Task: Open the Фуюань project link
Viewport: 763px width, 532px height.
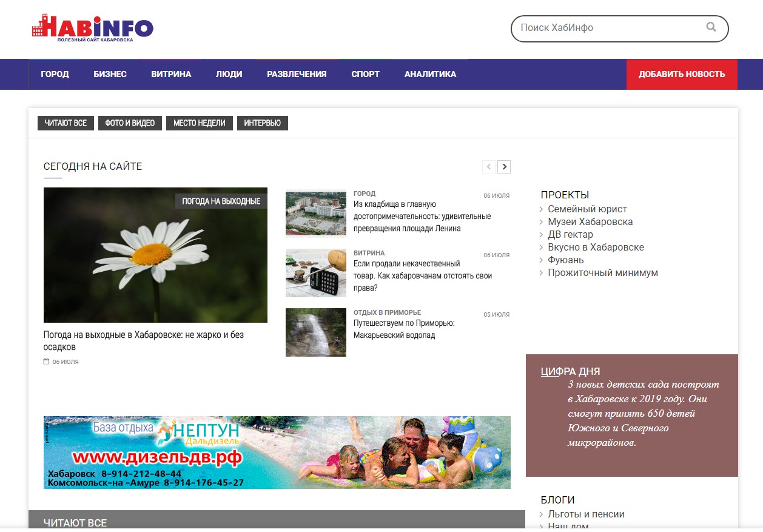Action: coord(566,260)
